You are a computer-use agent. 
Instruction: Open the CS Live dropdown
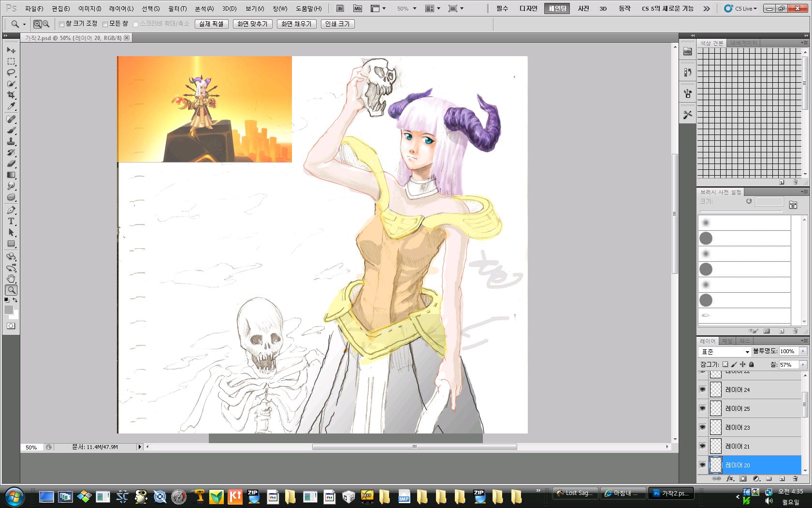point(741,9)
